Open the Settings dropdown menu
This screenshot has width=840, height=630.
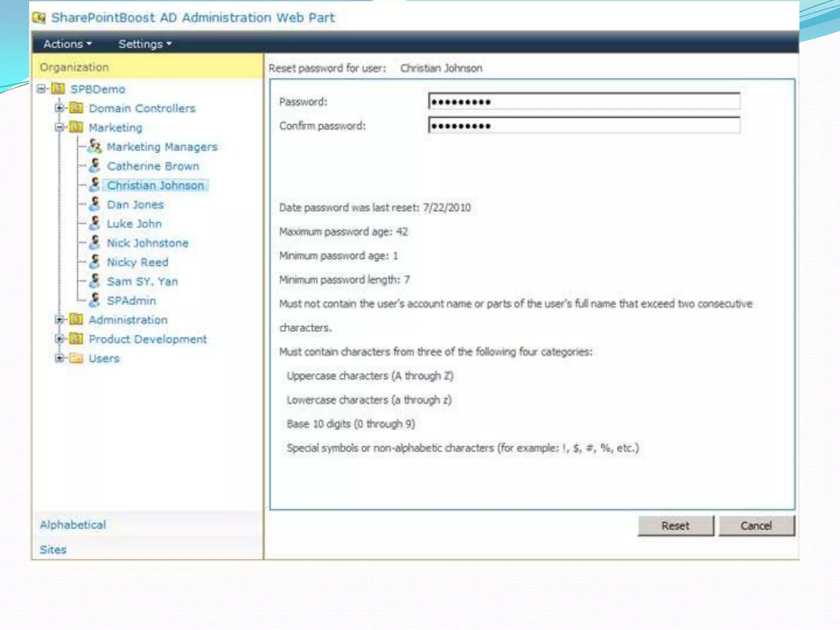pyautogui.click(x=144, y=44)
